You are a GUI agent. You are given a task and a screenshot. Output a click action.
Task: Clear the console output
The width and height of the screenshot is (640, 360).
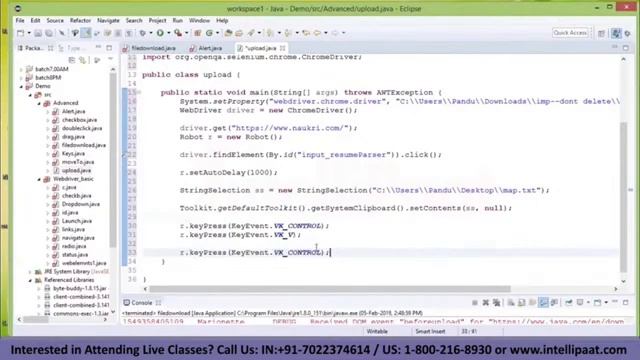511,302
